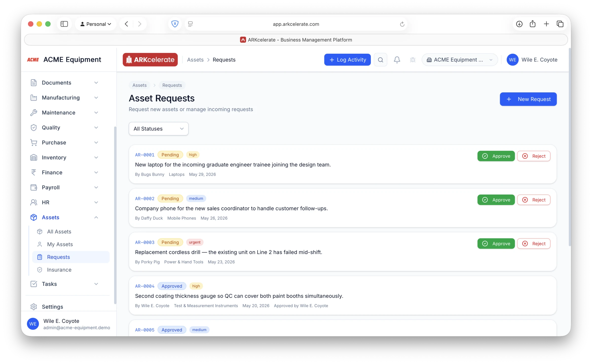Screen dimensions: 592x364
Task: Click the app.arkcelerate.com address field
Action: click(296, 24)
